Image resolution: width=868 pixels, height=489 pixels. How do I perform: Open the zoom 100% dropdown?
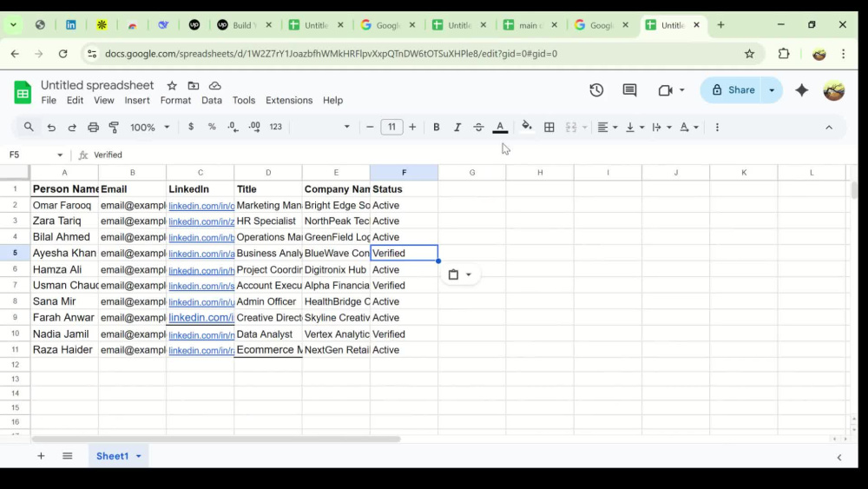tap(149, 128)
